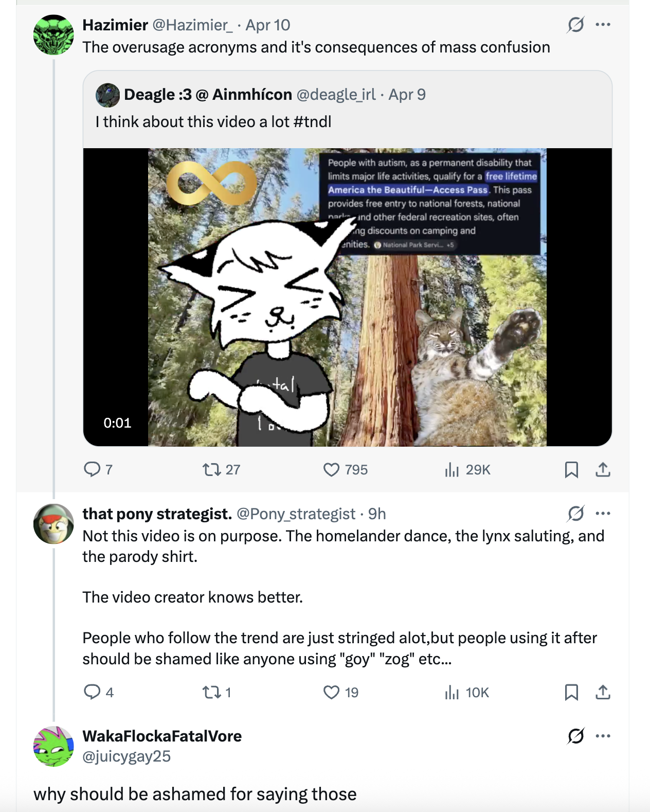Reply to that pony strategist's post
This screenshot has width=650, height=812.
93,692
